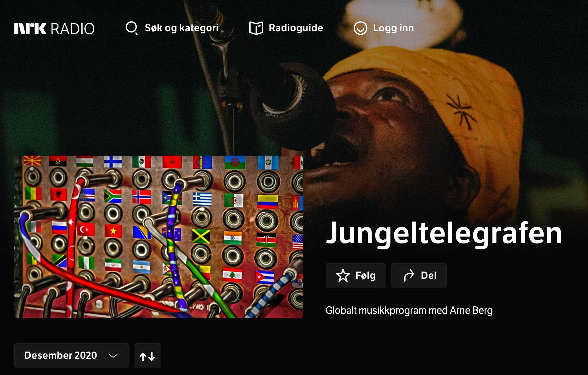Go to Radioguide
This screenshot has height=375, width=588.
(286, 28)
